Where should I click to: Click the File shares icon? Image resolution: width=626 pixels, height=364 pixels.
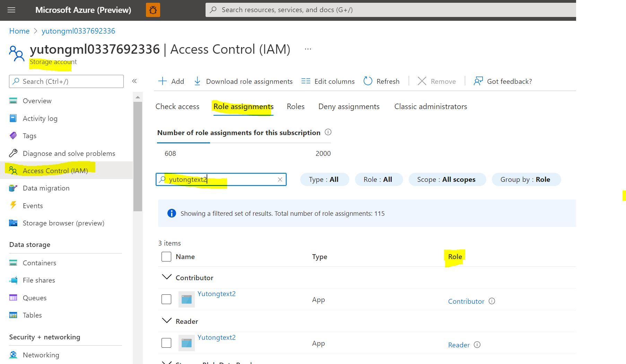pyautogui.click(x=13, y=280)
